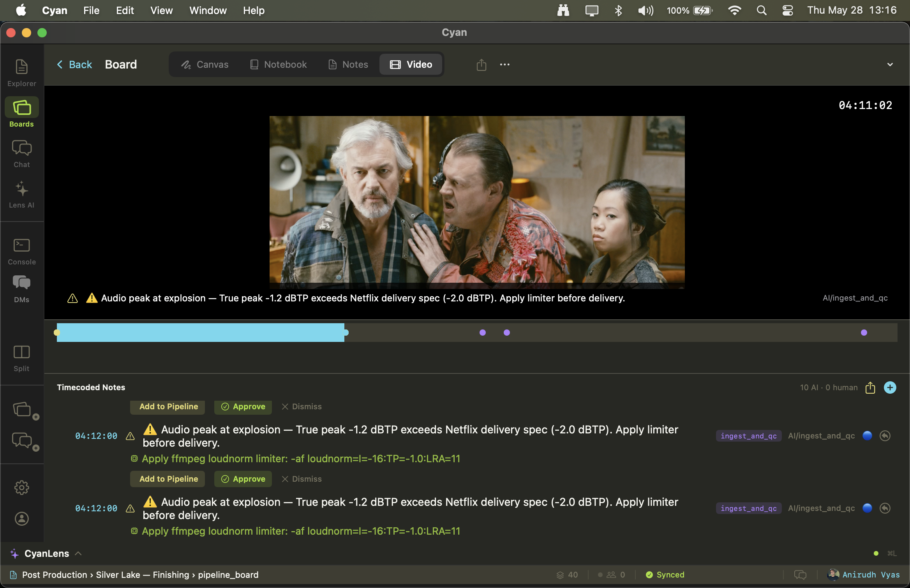The image size is (910, 588).
Task: Switch to the Notes tab
Action: (348, 65)
